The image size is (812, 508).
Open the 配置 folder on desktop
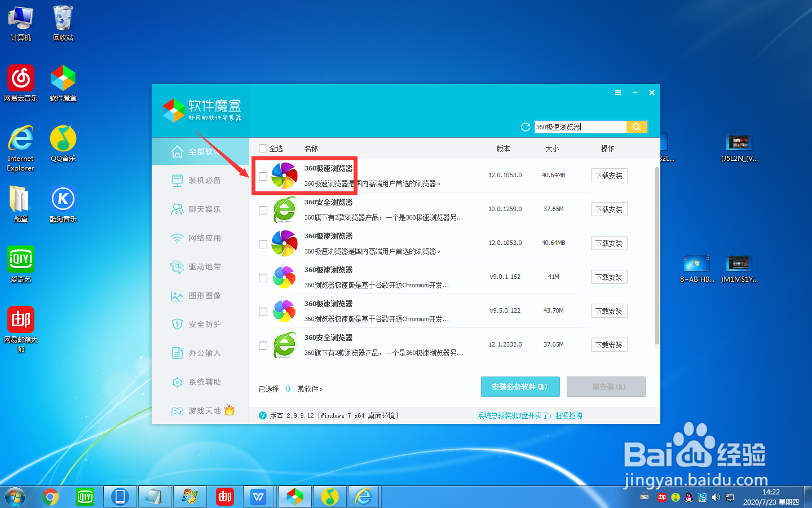(x=21, y=204)
